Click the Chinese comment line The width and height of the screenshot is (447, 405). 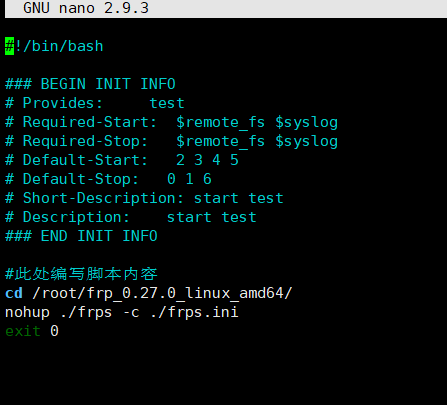81,274
